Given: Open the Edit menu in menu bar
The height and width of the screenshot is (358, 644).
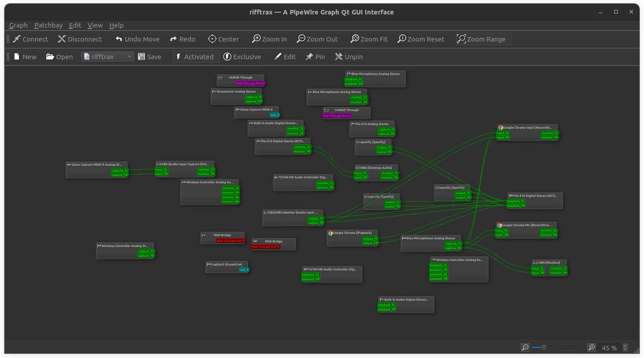Looking at the screenshot, I should (75, 25).
